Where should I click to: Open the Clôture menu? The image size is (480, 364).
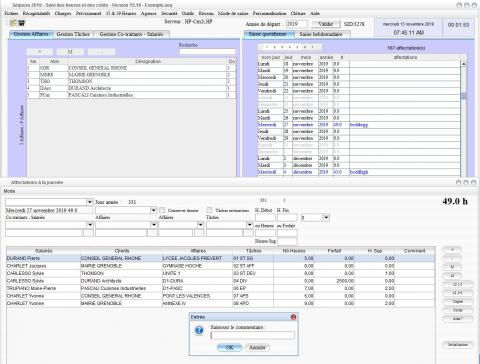(298, 13)
